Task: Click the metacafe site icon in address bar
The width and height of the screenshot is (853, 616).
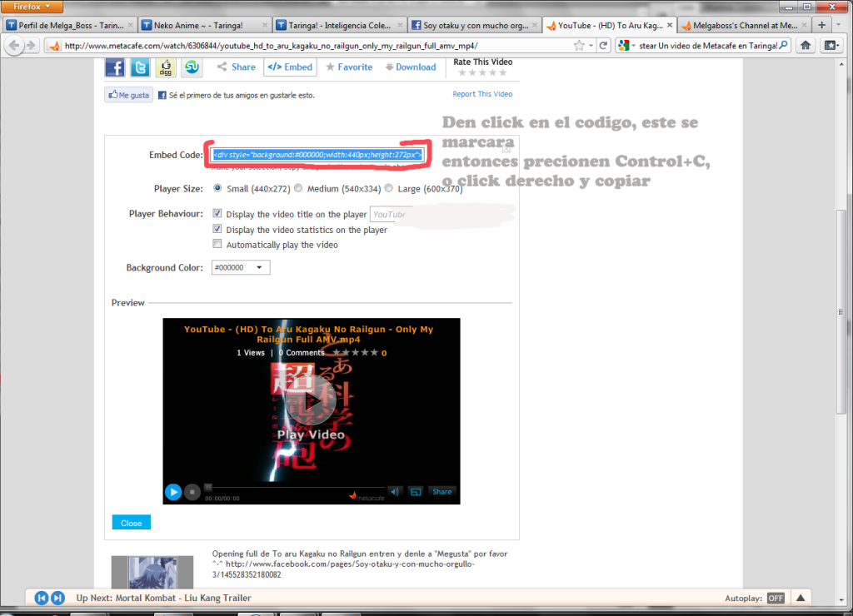Action: pos(54,46)
